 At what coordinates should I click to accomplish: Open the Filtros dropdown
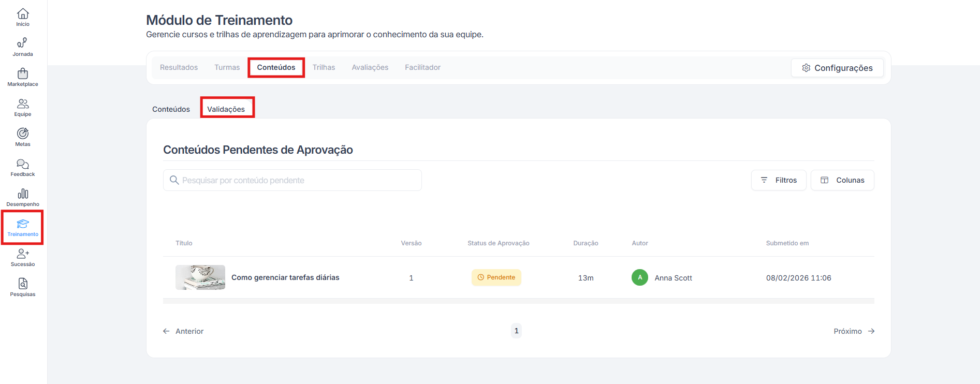[x=778, y=180]
